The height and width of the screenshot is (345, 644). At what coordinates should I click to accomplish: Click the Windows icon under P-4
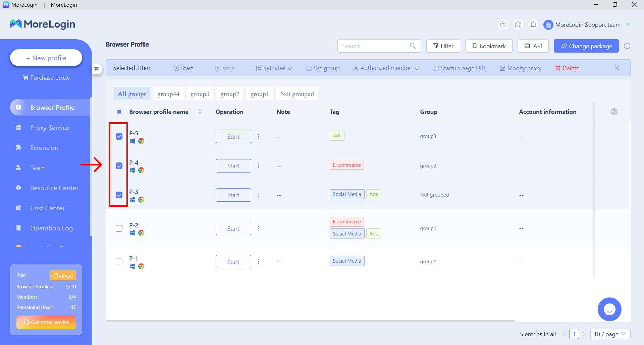point(132,170)
